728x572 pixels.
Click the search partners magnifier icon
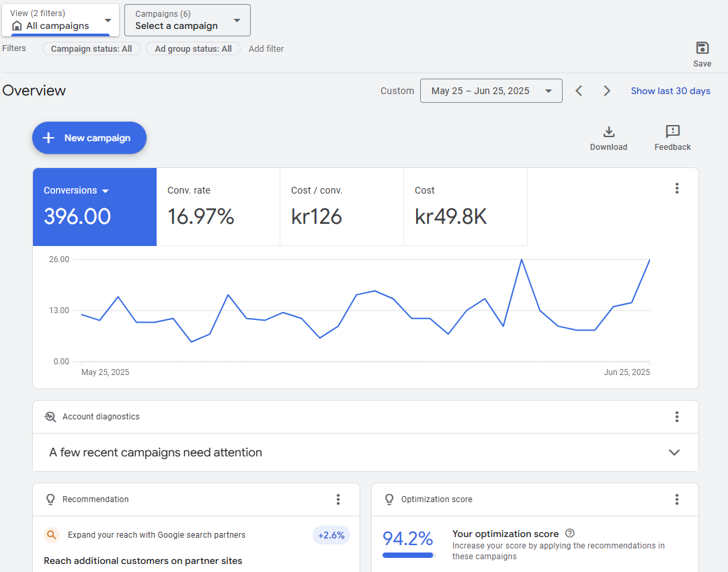(x=52, y=535)
